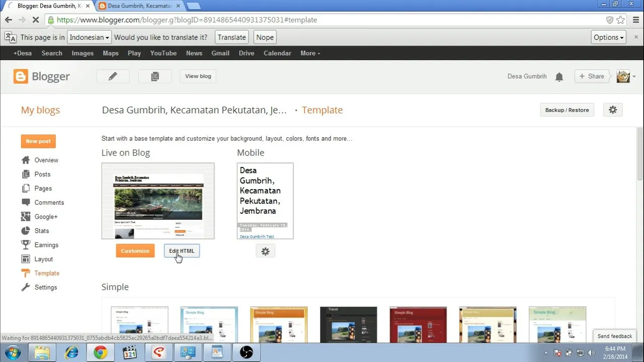Open My blogs link
The width and height of the screenshot is (644, 362).
point(40,110)
